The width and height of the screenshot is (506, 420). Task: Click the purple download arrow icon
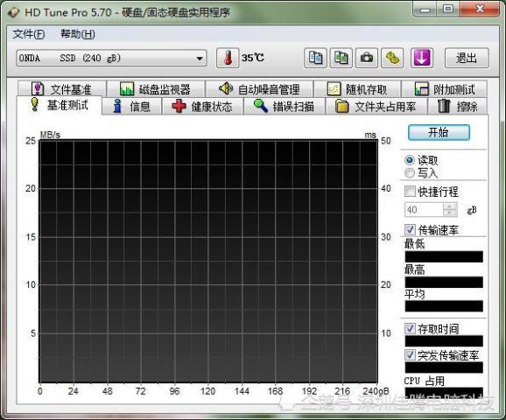click(421, 58)
